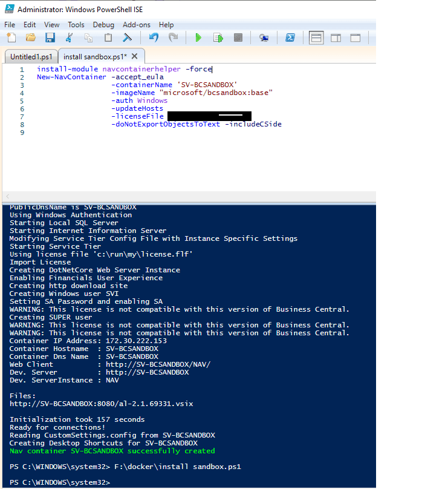
Task: Click the Dev. ServerInstance NAV line
Action: (64, 380)
